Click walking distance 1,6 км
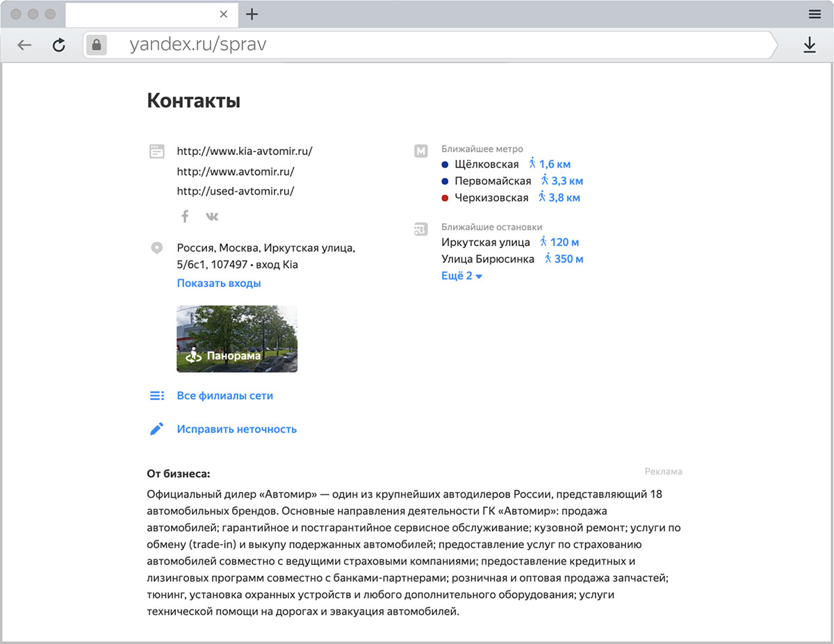Screen dimensions: 834x644 [550, 165]
